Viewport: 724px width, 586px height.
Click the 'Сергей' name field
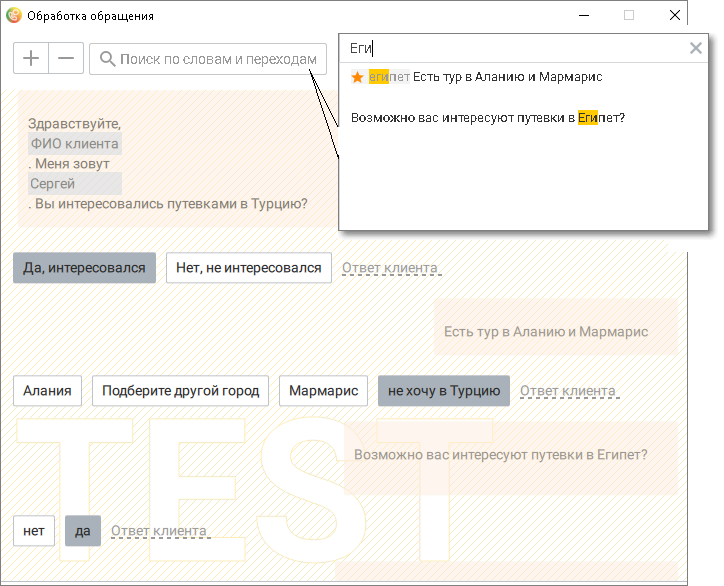75,184
